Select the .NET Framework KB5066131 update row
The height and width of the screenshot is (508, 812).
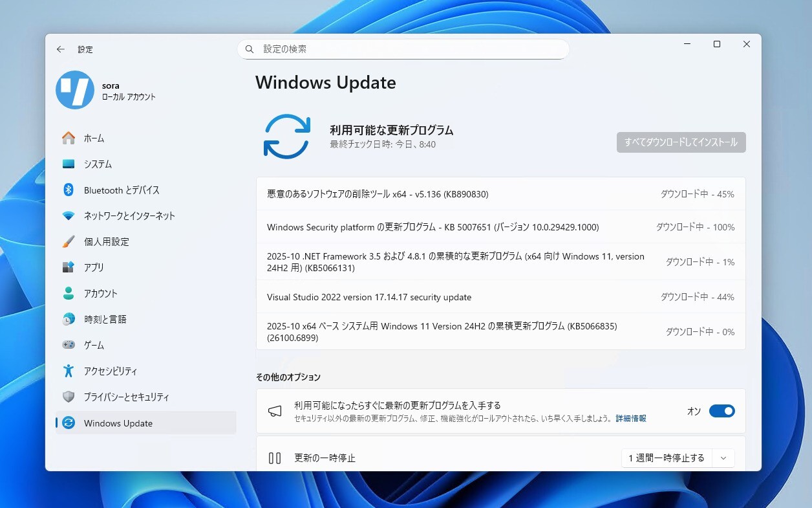[501, 262]
